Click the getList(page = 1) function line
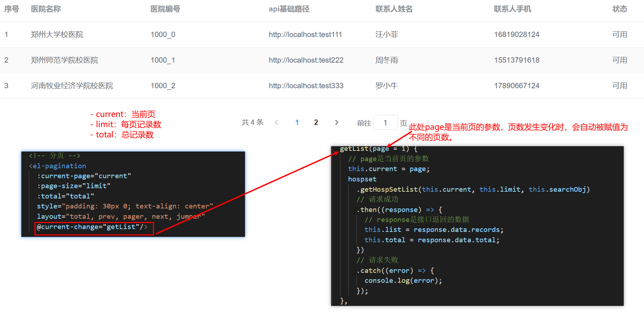This screenshot has height=313, width=644. point(379,149)
